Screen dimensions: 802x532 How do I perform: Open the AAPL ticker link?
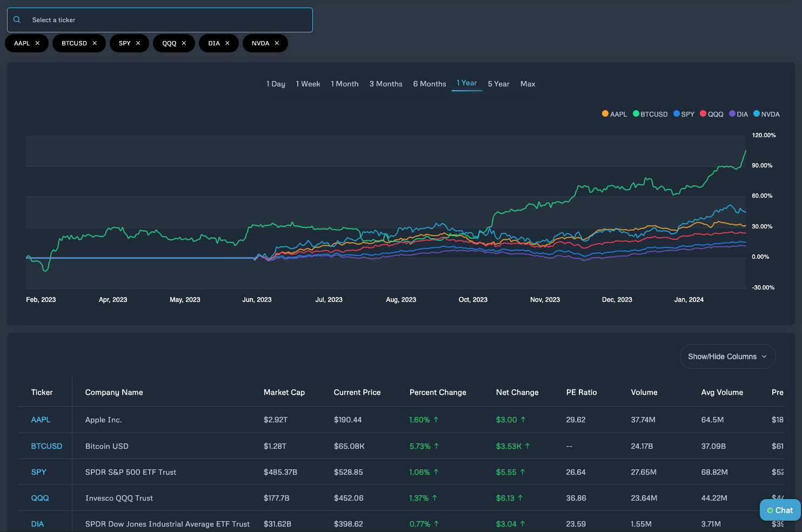click(x=41, y=420)
